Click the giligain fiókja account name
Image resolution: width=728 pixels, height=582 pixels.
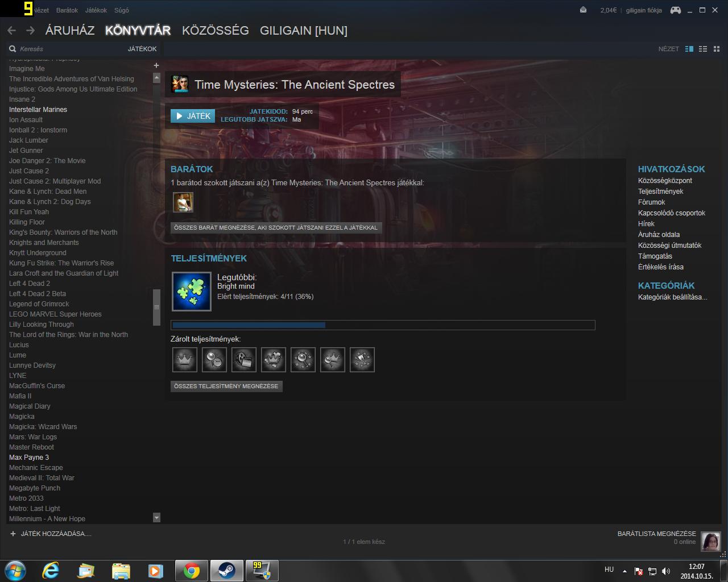tap(644, 10)
